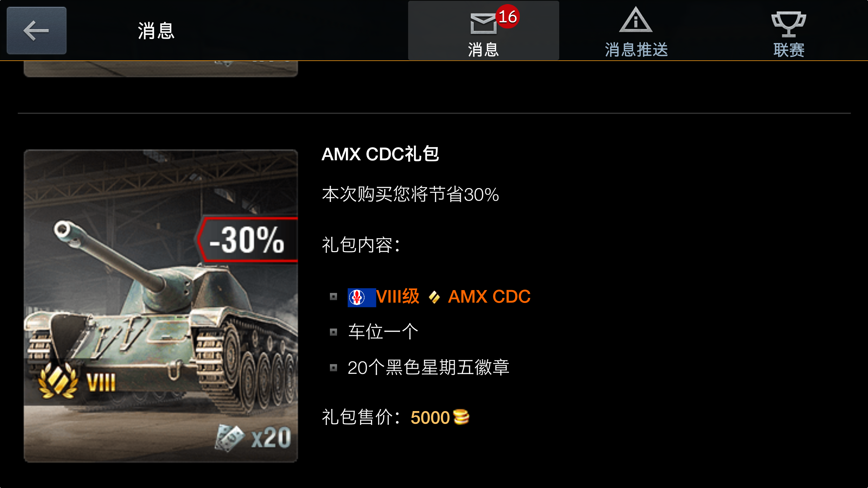Open the trophy tournaments icon
This screenshot has height=488, width=868.
point(789,24)
